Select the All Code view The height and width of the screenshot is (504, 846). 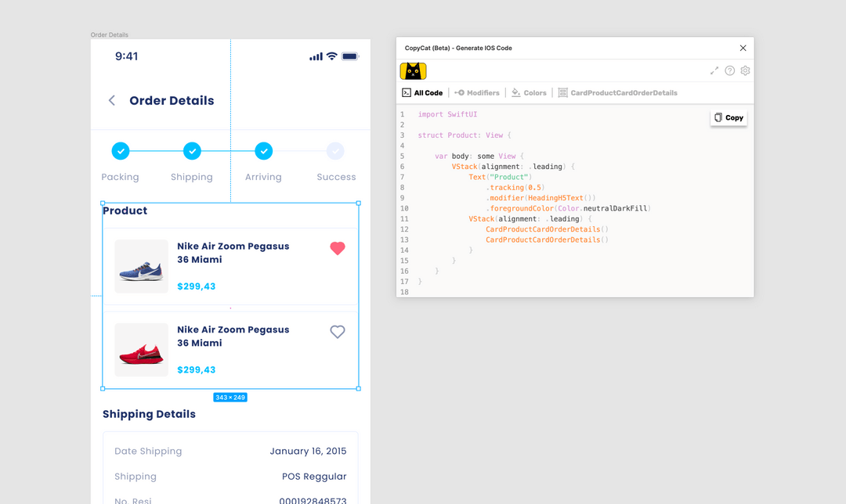[x=422, y=92]
